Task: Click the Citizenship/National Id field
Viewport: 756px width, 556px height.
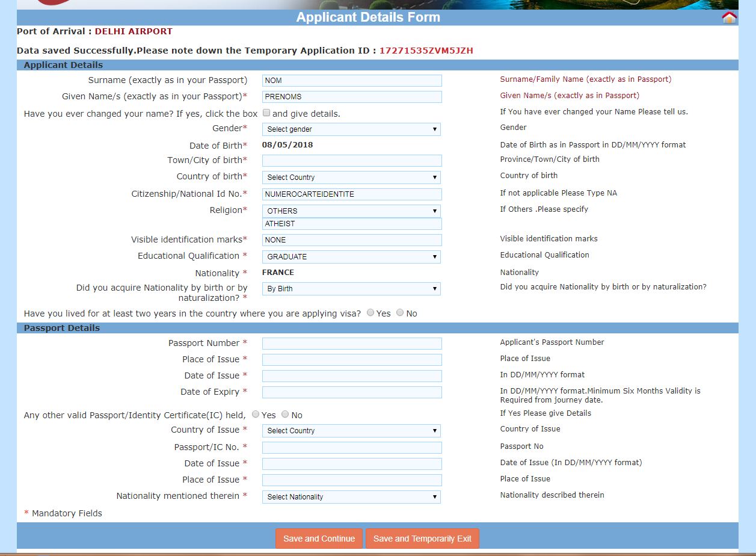Action: [x=351, y=194]
